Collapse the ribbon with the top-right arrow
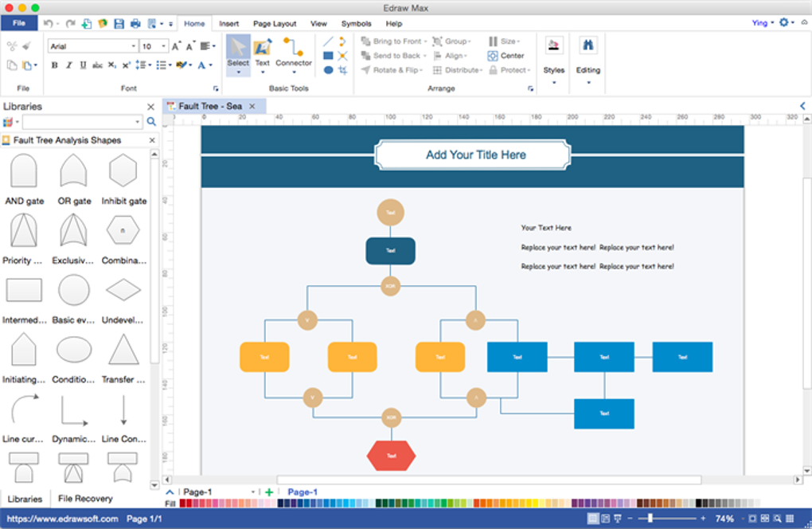 [804, 22]
